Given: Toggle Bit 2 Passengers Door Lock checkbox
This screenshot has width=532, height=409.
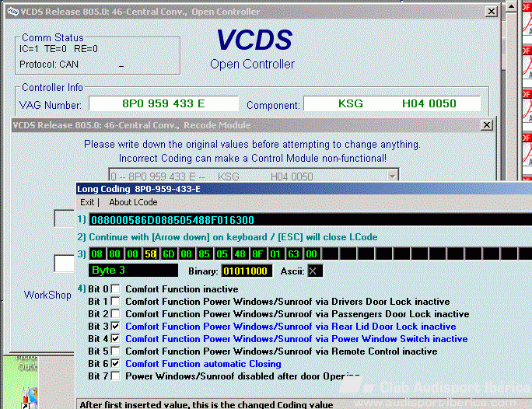Looking at the screenshot, I should (116, 314).
